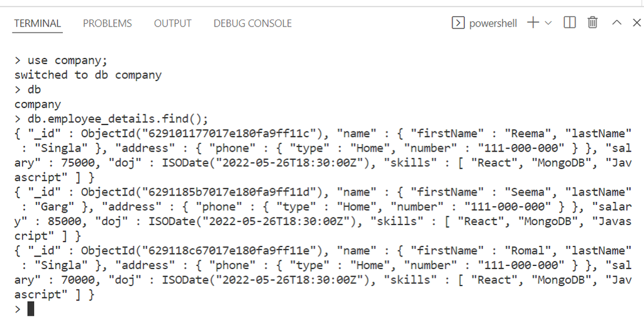Maximize panel size using the up chevron
The image size is (644, 327).
[x=617, y=23]
